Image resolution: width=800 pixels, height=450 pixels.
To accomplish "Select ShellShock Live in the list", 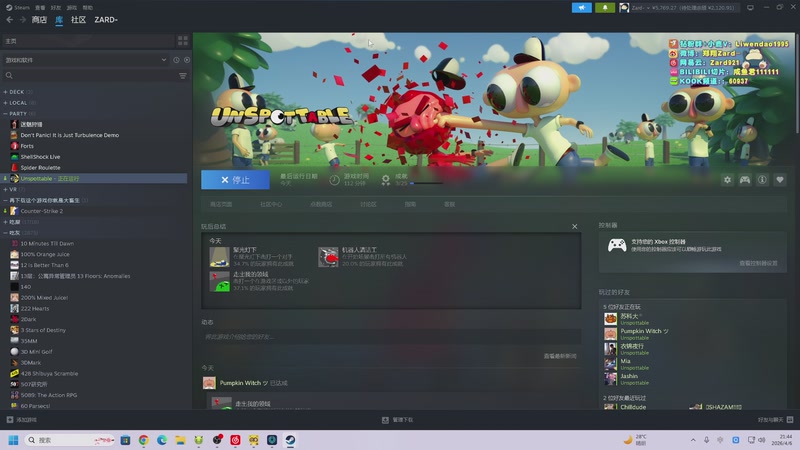I will coord(40,157).
